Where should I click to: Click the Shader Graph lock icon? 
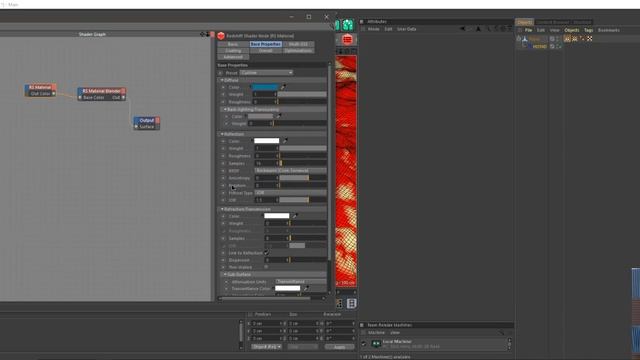(x=207, y=34)
